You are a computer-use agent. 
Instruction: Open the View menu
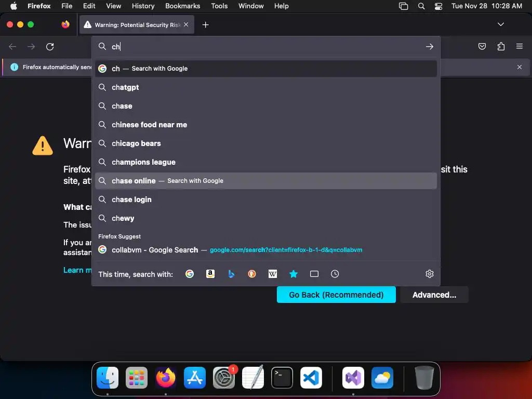[113, 6]
